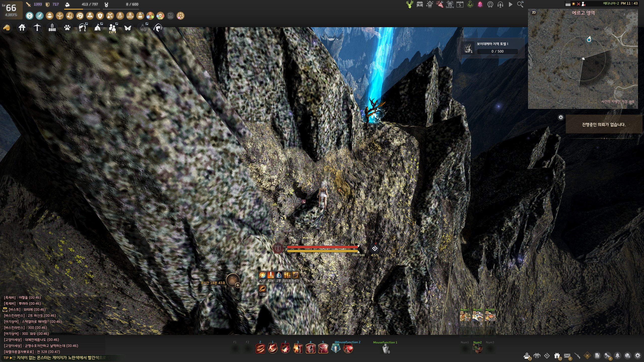The width and height of the screenshot is (644, 362).
Task: Open the gift box rewards icon
Action: click(x=557, y=356)
